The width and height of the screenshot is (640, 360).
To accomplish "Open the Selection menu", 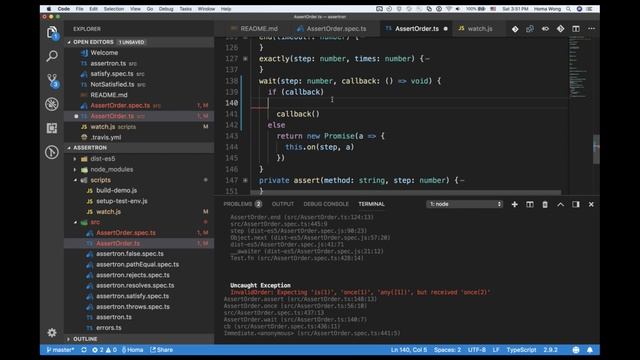I will (113, 9).
